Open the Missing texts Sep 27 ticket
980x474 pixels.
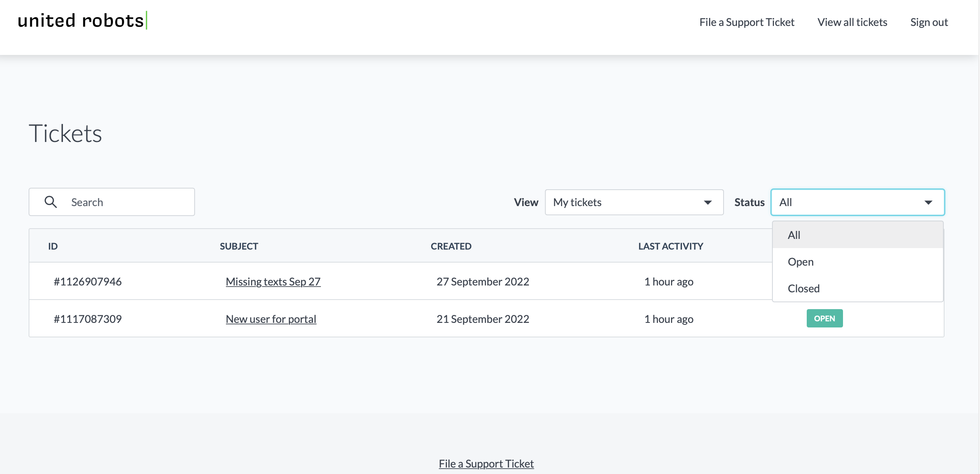point(273,282)
